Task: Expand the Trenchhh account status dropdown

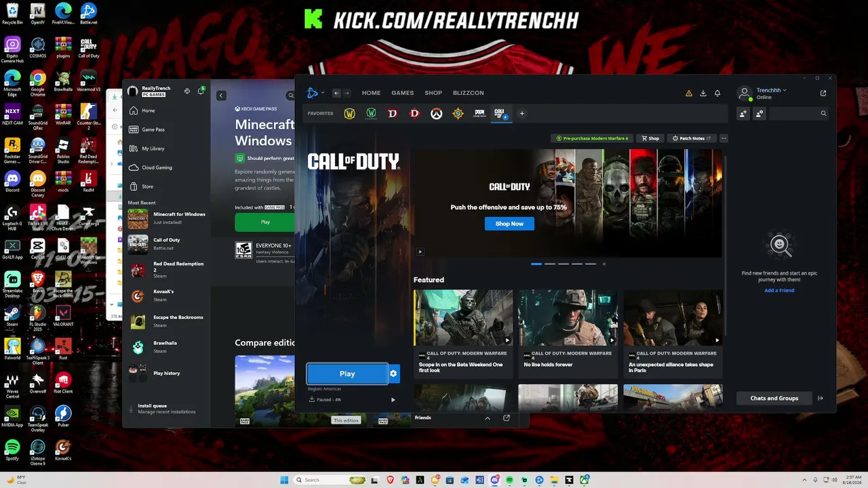Action: [771, 90]
